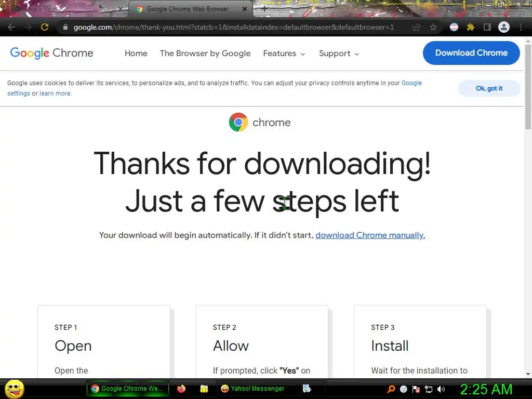Viewport: 532px width, 399px height.
Task: Open the network tray icon
Action: (429, 389)
